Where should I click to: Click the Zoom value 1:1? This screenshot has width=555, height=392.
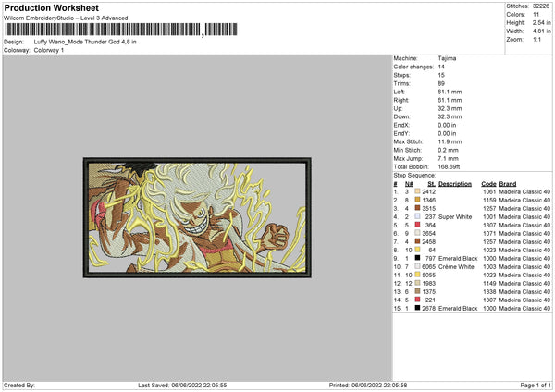[x=536, y=39]
